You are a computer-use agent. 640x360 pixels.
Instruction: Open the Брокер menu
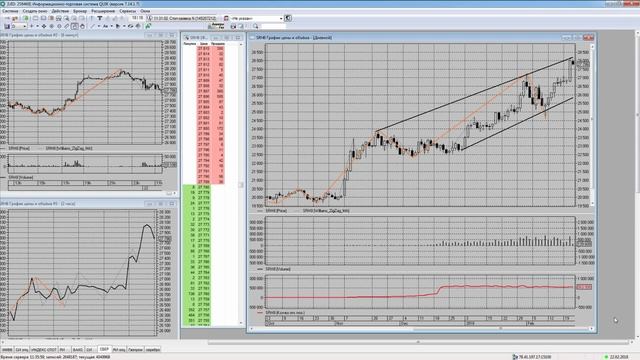click(80, 11)
